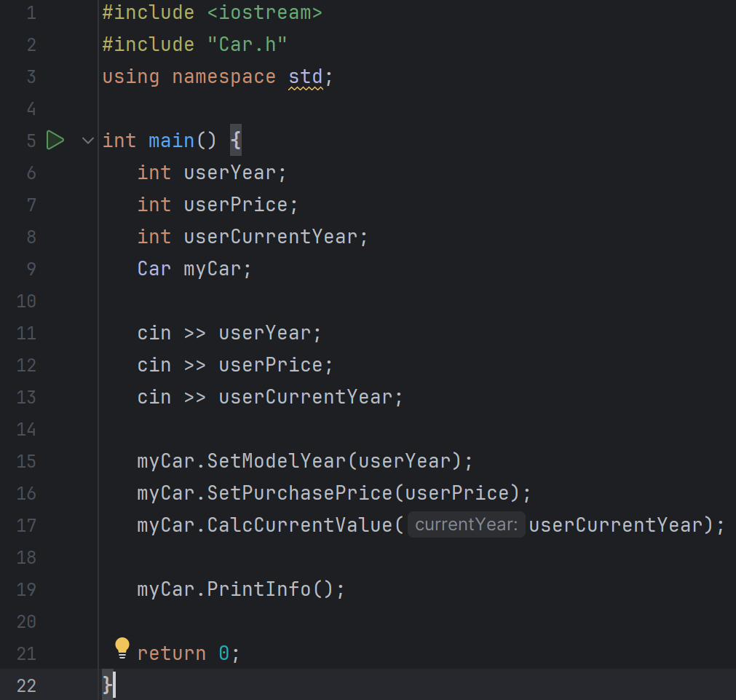Run main using the green gutter run icon
Screen dimensions: 736x700
click(x=56, y=140)
